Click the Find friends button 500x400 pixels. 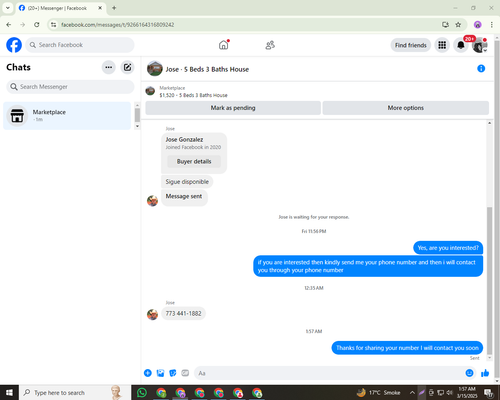(x=411, y=45)
